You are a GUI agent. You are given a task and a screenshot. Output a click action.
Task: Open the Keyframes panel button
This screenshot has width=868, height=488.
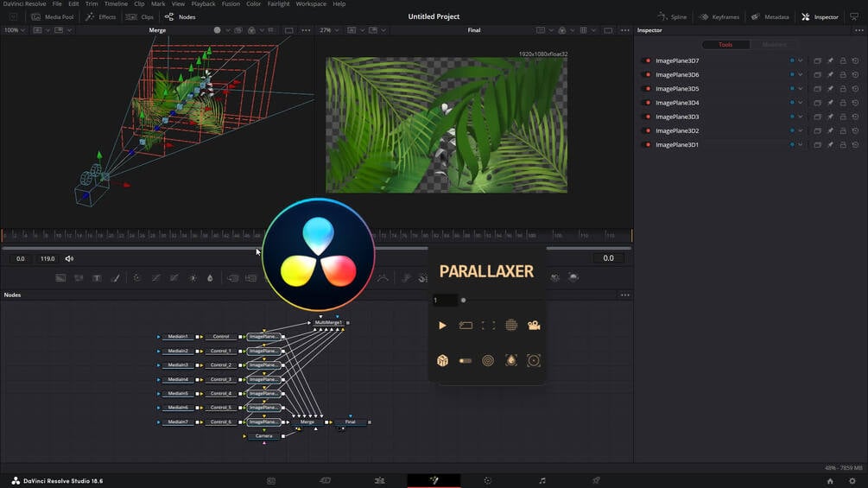(719, 17)
